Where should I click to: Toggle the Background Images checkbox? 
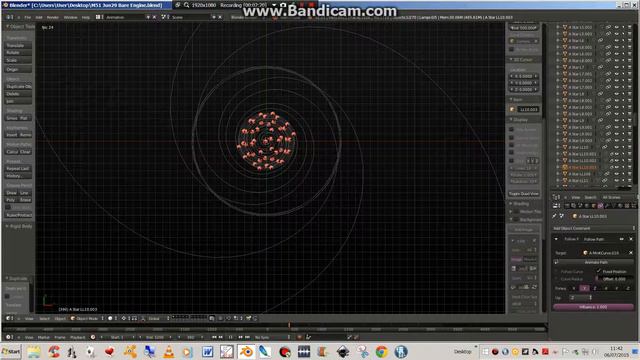pyautogui.click(x=517, y=220)
